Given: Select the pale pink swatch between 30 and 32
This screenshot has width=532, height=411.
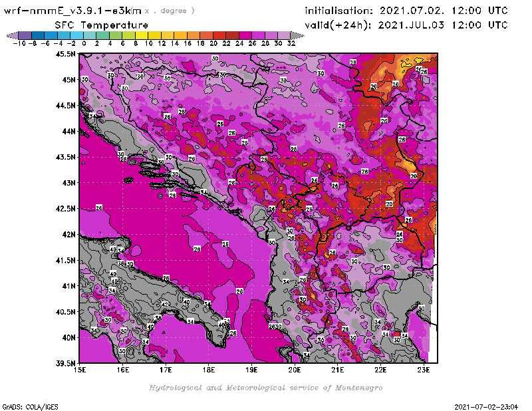Looking at the screenshot, I should coord(284,35).
